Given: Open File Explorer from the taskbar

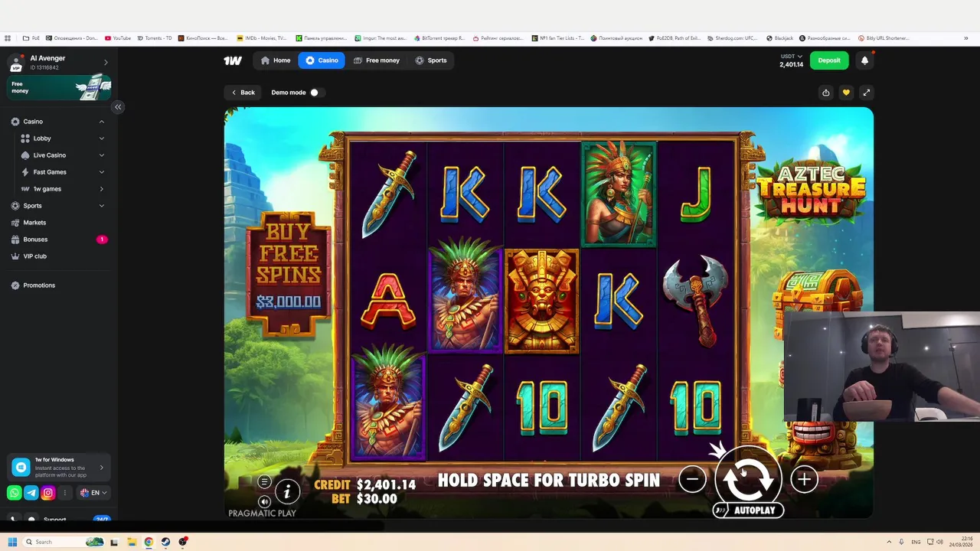Looking at the screenshot, I should pyautogui.click(x=132, y=542).
